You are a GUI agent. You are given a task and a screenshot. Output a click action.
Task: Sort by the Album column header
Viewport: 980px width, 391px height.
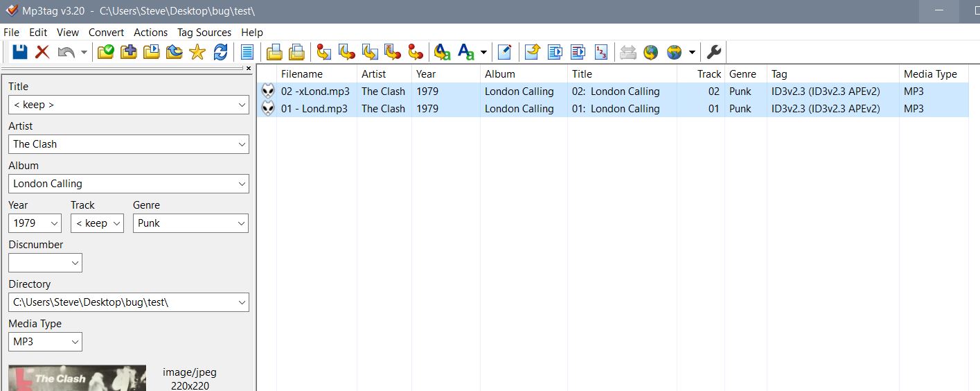coord(524,73)
